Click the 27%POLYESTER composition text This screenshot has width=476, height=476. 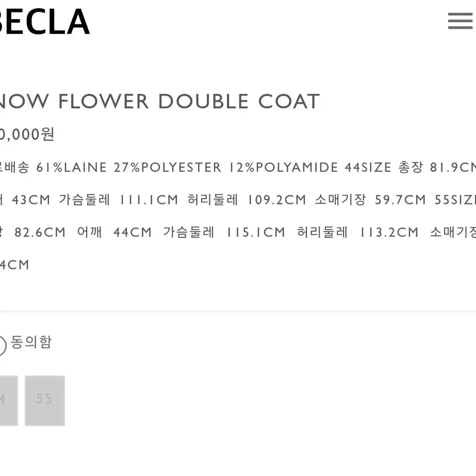click(168, 167)
